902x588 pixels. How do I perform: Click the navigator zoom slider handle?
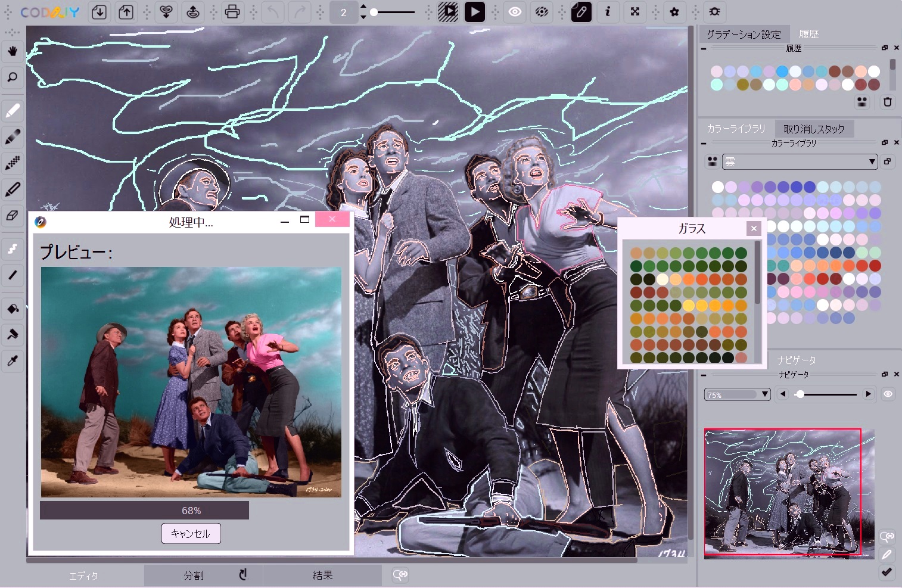point(800,394)
